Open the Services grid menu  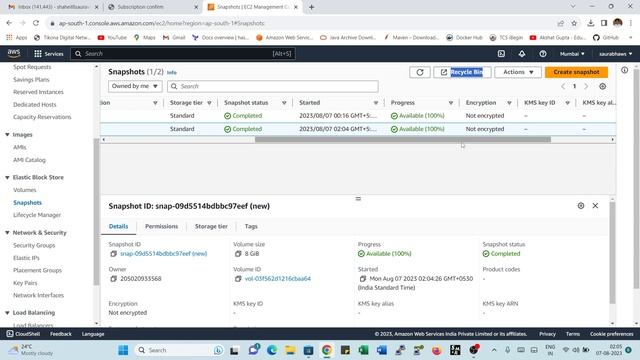click(x=49, y=53)
